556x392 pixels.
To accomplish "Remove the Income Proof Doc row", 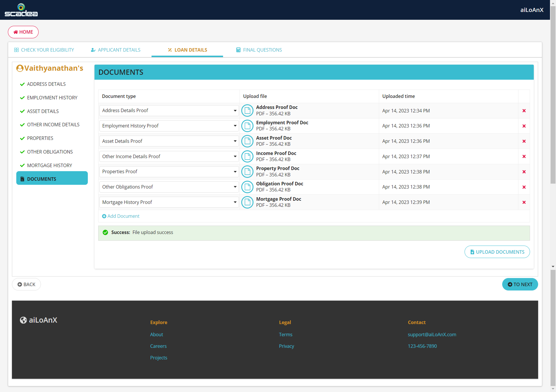I will click(x=524, y=156).
